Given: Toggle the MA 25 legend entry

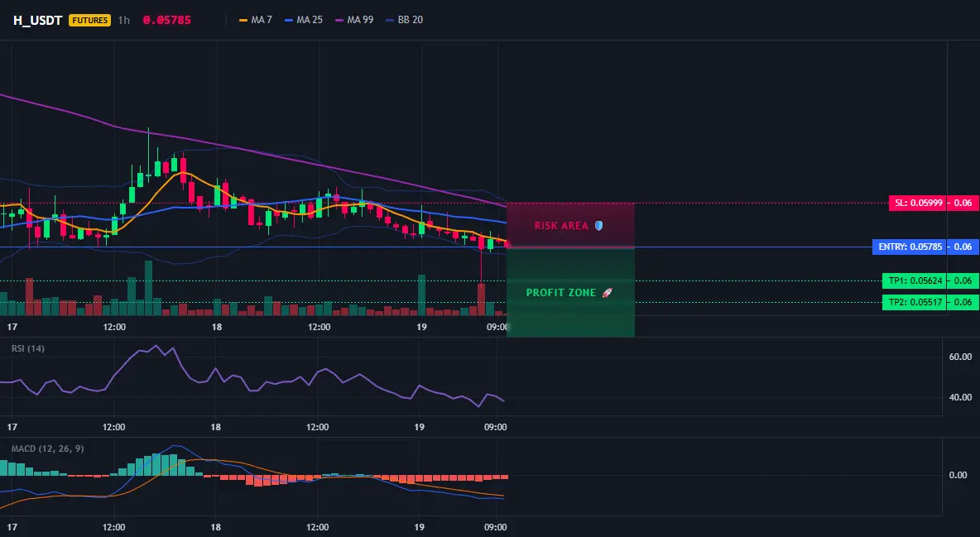Looking at the screenshot, I should coord(304,20).
